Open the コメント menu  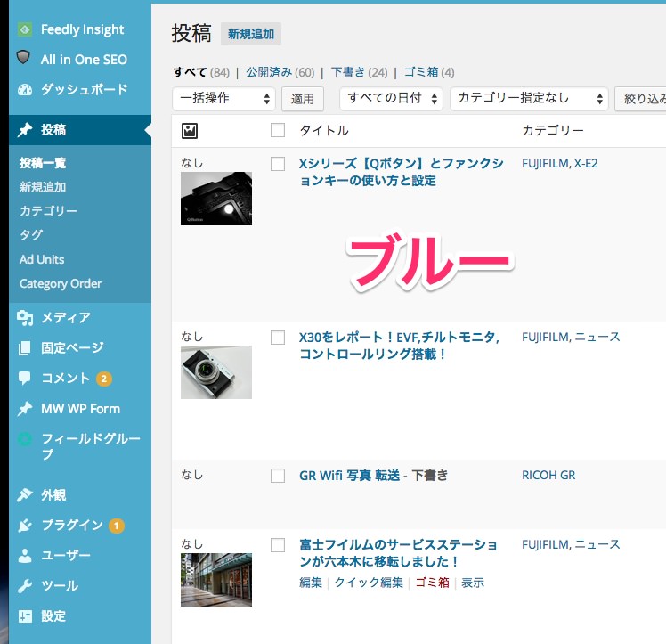[x=65, y=378]
